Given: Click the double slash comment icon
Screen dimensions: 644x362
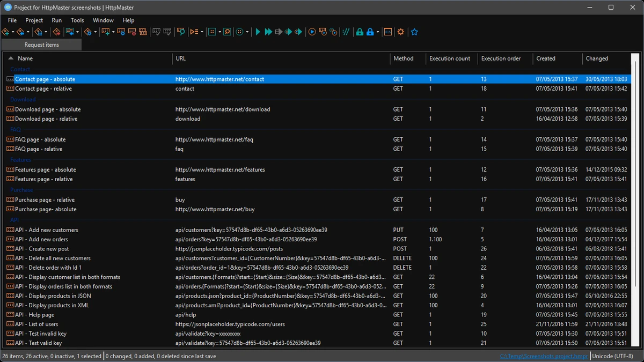Looking at the screenshot, I should pyautogui.click(x=346, y=32).
